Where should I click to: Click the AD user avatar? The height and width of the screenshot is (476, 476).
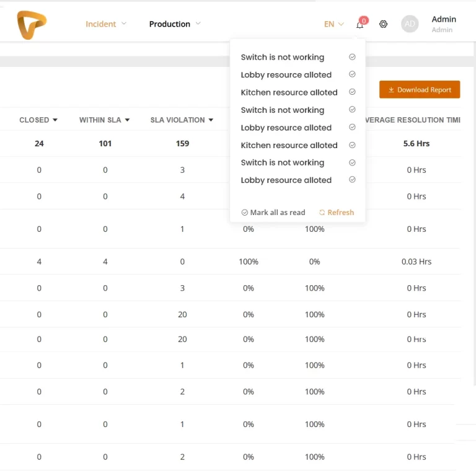(409, 24)
